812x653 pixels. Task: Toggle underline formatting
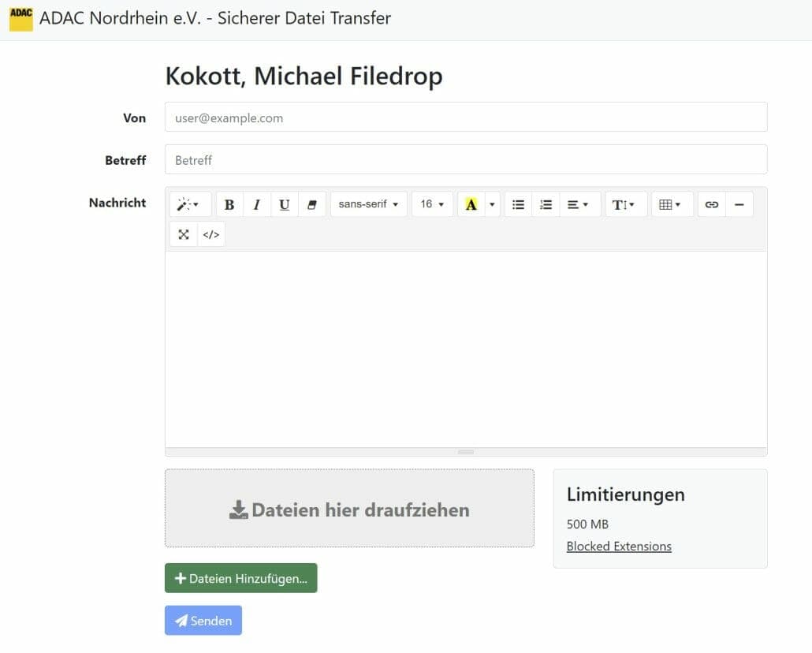point(285,204)
